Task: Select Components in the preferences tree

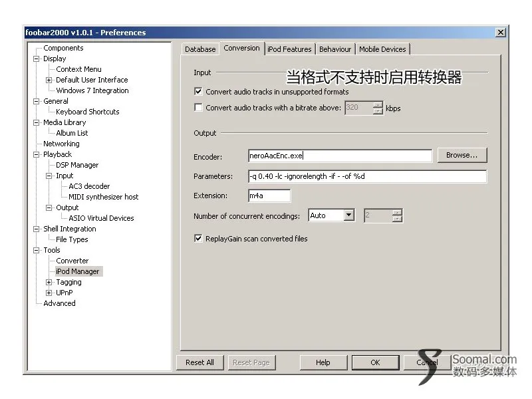Action: (x=63, y=48)
